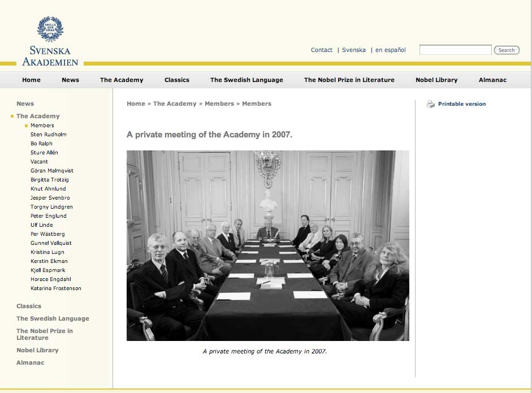Click the Academy meeting photograph

(x=267, y=245)
